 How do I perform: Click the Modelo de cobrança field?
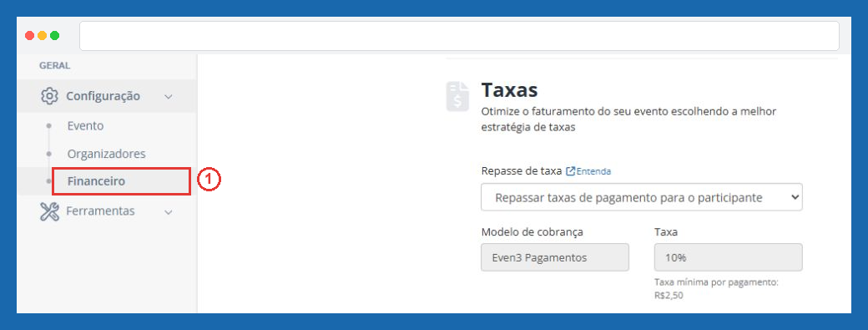click(555, 257)
